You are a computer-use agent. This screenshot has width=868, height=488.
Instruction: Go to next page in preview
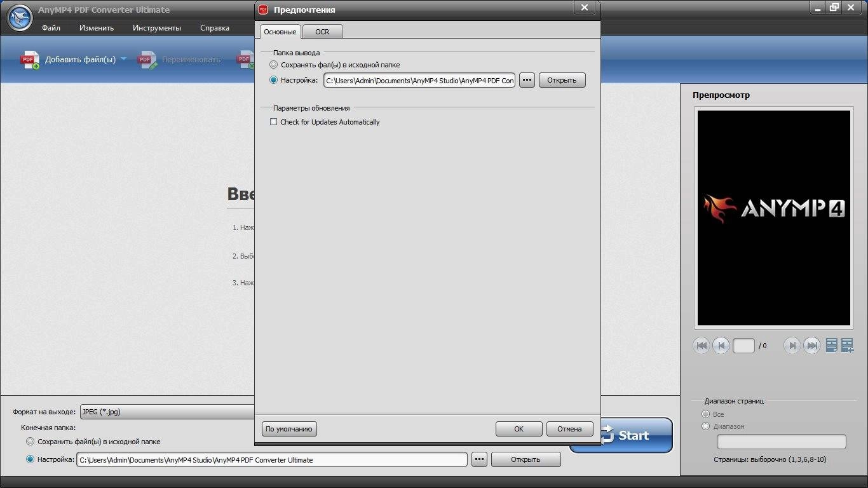pyautogui.click(x=792, y=346)
